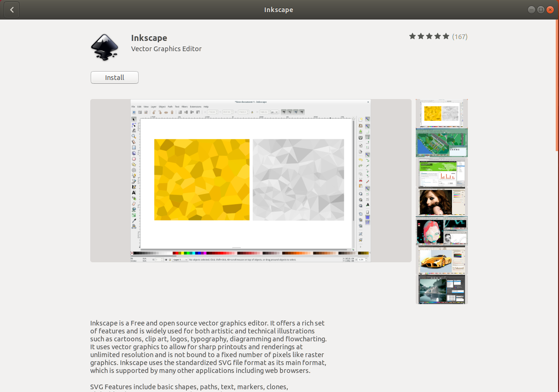Click the bold 'Inkscape' app name heading
This screenshot has height=392, width=559.
(x=149, y=38)
